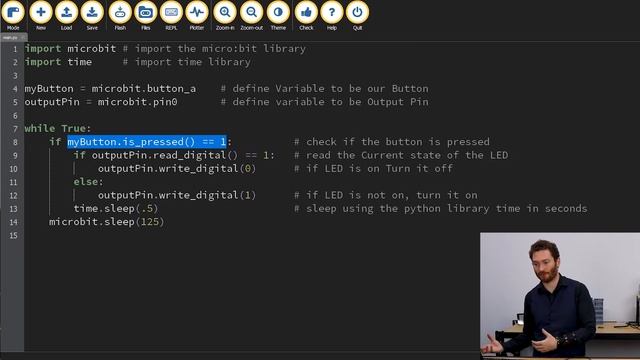Click line number 8 in the margin
Screen dimensions: 640x360
15,142
